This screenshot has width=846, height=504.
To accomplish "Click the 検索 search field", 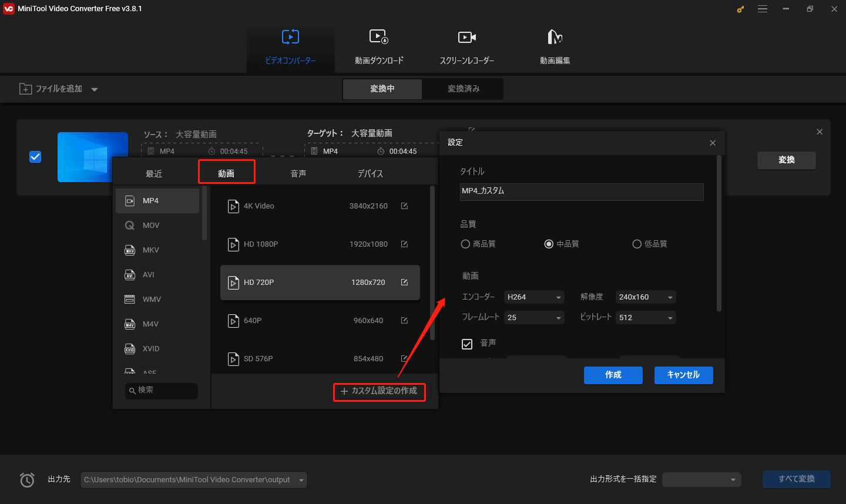I will pyautogui.click(x=162, y=391).
